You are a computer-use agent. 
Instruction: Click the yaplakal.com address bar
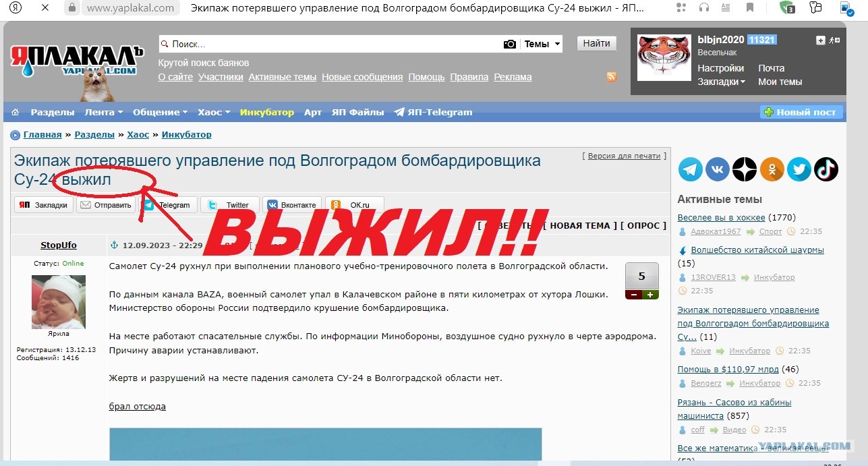point(132,8)
